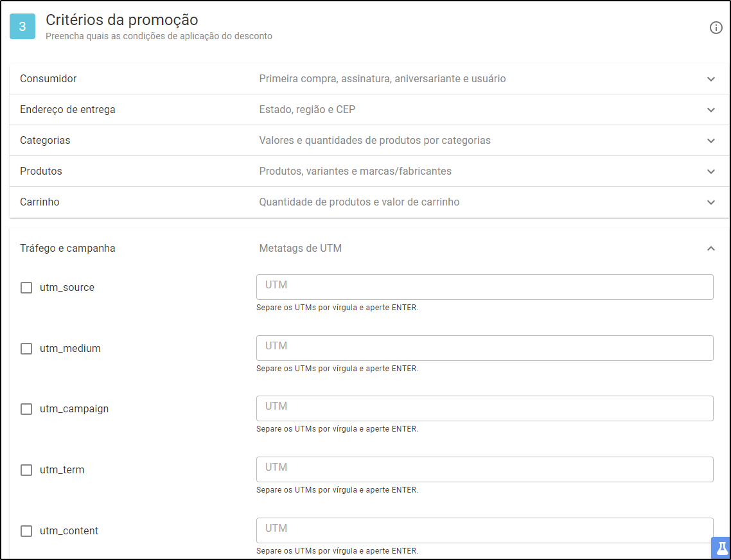This screenshot has width=731, height=560.
Task: Focus the UTM field for utm_source
Action: click(x=484, y=287)
